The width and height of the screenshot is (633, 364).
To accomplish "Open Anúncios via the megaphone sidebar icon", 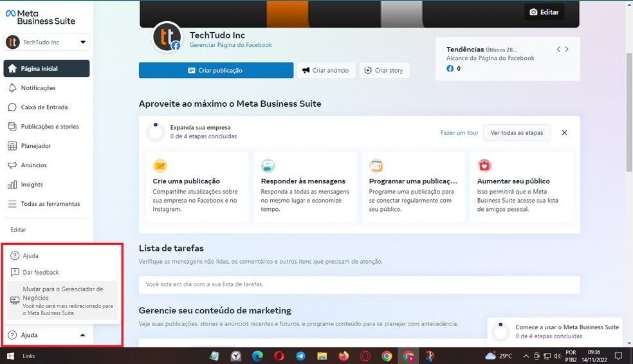I will pos(12,165).
